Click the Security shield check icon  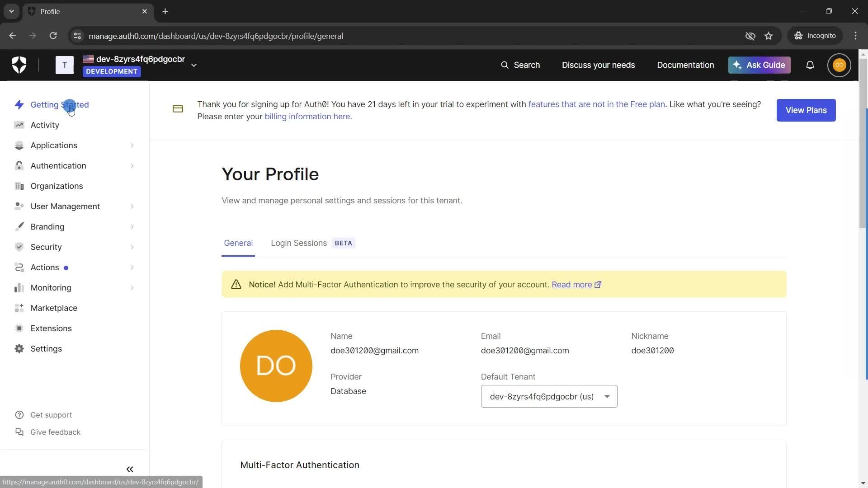[19, 247]
